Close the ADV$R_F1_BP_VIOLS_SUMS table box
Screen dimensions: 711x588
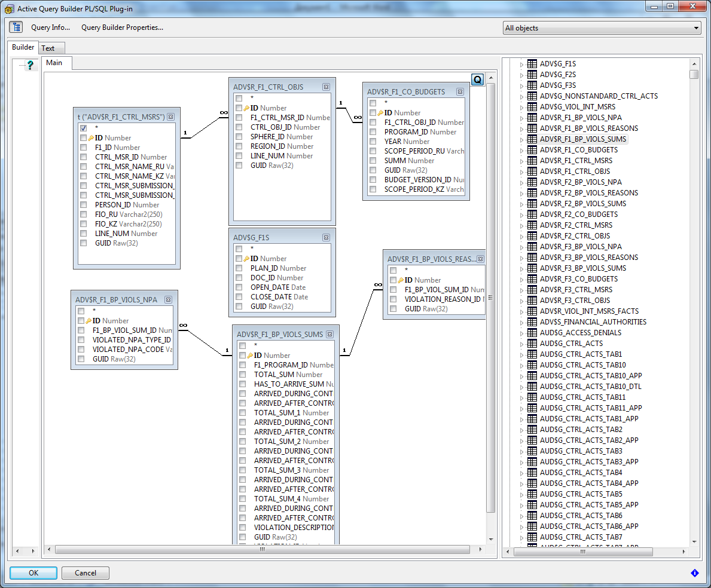pyautogui.click(x=329, y=334)
